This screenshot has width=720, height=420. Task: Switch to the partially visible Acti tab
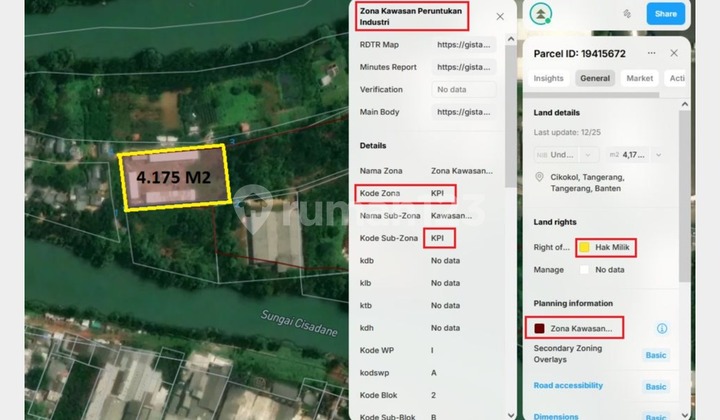coord(676,78)
